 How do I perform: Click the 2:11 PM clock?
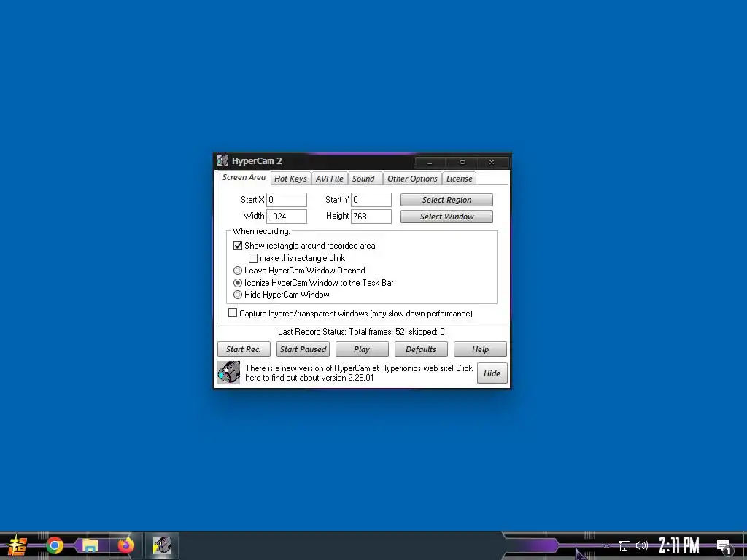pos(679,545)
